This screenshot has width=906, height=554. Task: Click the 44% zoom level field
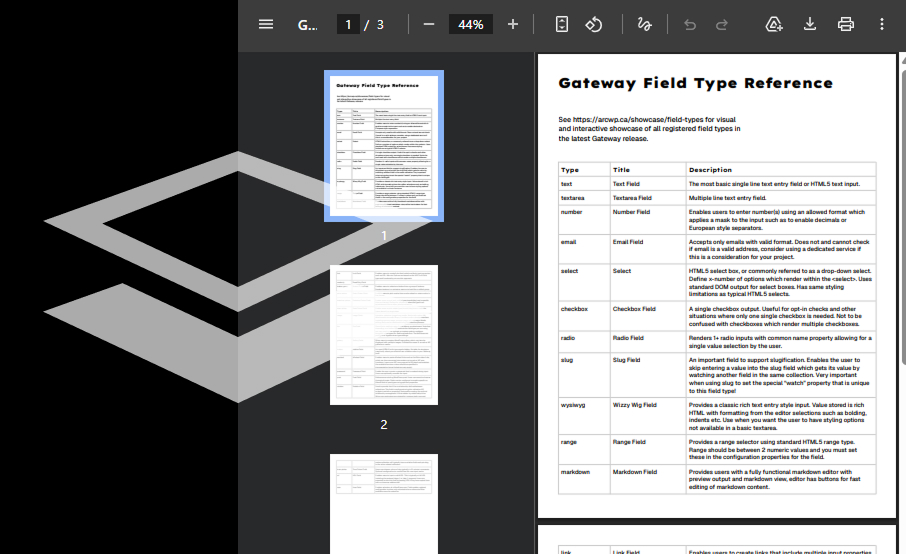[470, 24]
